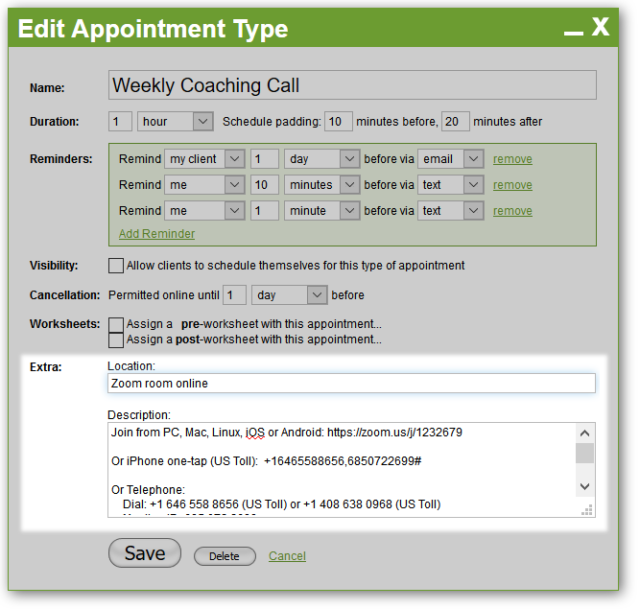Open the 'day' unit dropdown in first reminder
This screenshot has width=640, height=609.
pyautogui.click(x=322, y=159)
